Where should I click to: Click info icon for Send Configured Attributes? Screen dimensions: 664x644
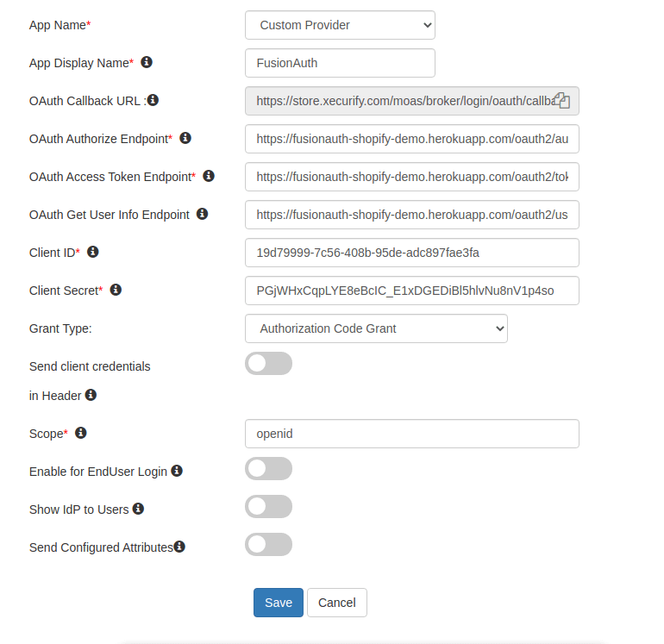coord(179,547)
